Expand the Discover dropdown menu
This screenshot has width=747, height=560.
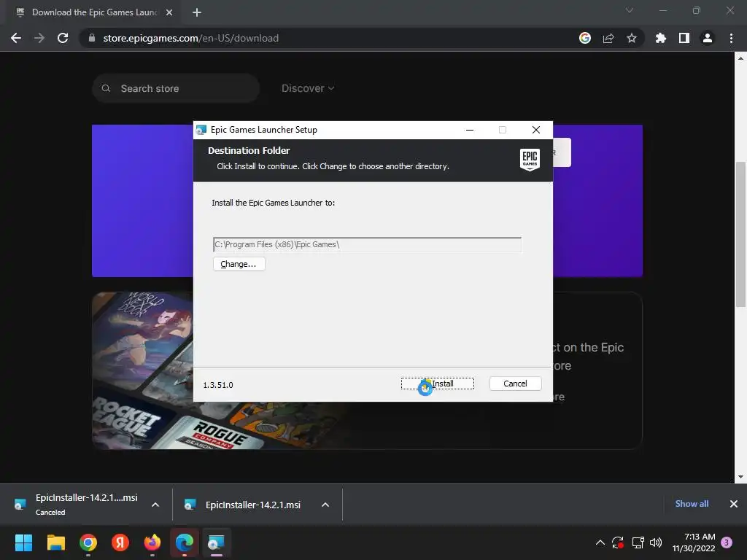(308, 88)
